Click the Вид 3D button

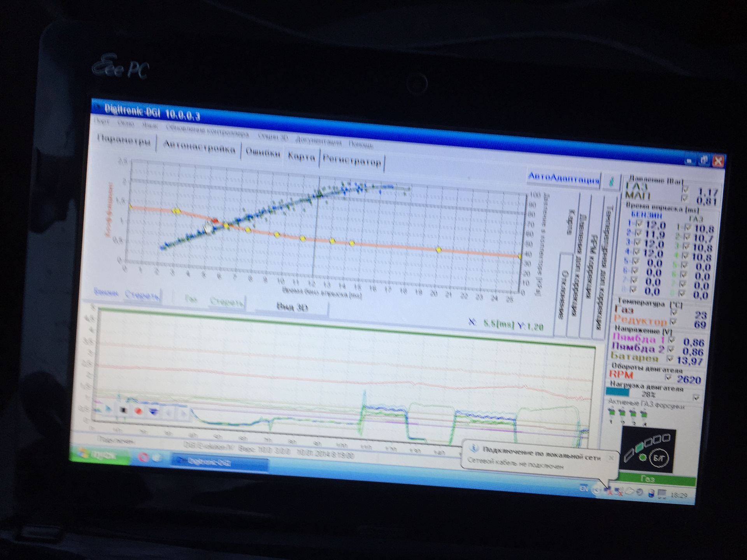292,307
